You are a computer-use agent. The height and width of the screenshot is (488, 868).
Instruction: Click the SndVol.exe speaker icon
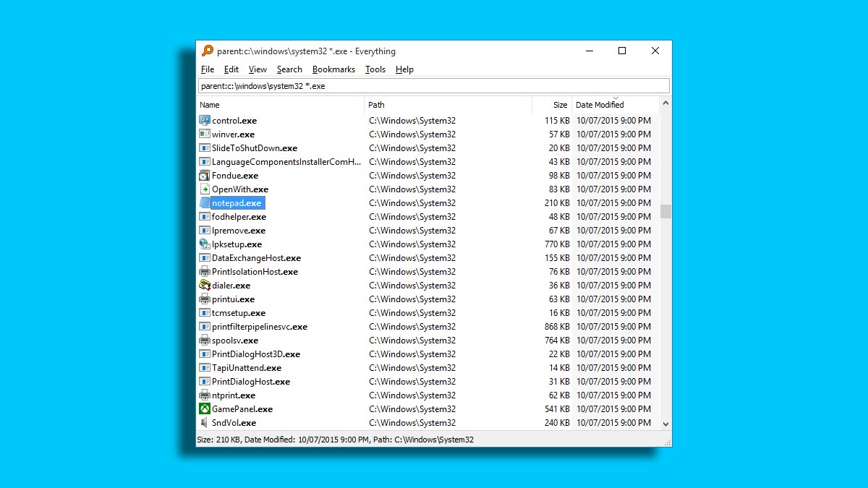click(x=205, y=423)
